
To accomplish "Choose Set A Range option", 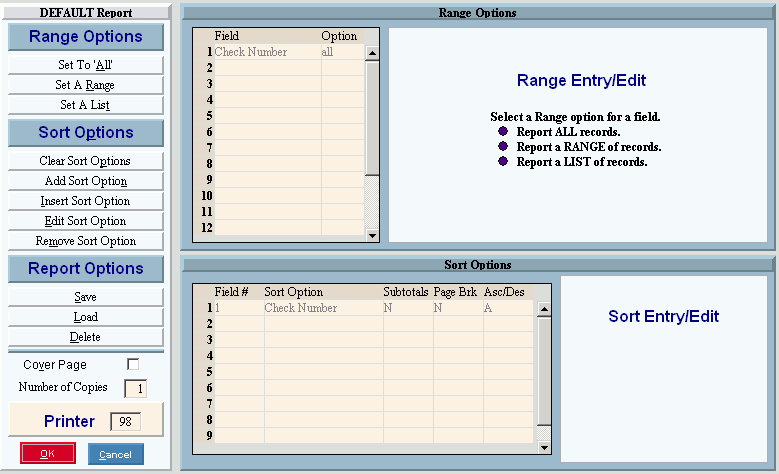I will pyautogui.click(x=85, y=85).
